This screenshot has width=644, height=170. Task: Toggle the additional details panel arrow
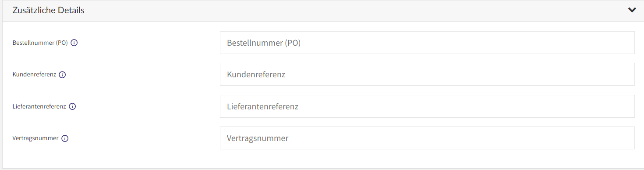[632, 10]
